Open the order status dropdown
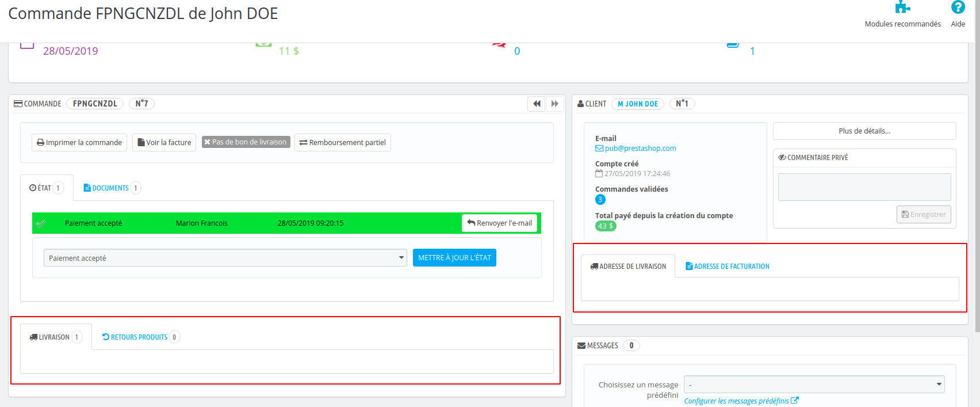980x407 pixels. [225, 258]
